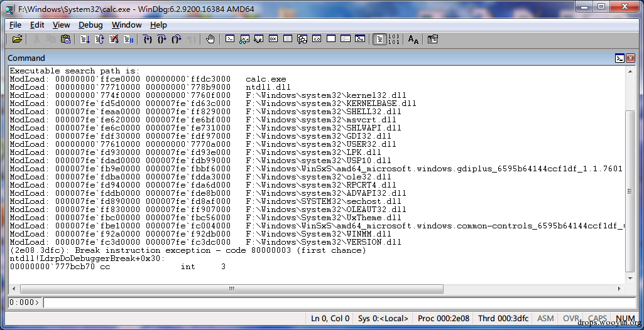Close the Command docked window
The width and height of the screenshot is (644, 330).
tap(630, 58)
